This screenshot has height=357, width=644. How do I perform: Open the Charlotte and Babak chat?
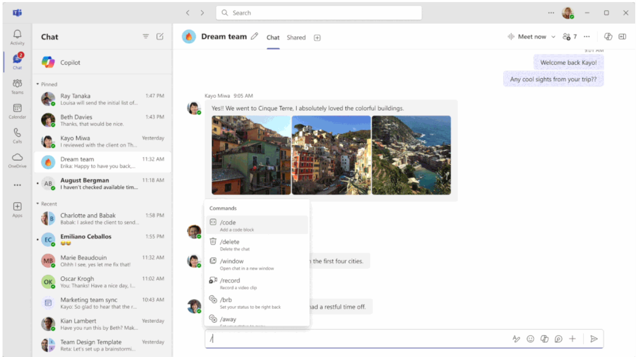[x=102, y=218]
